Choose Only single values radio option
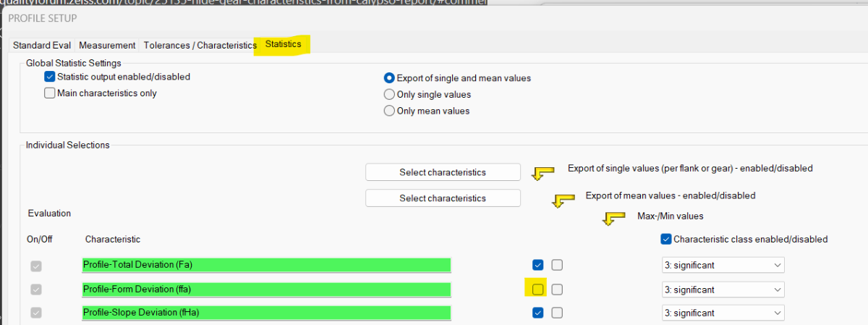This screenshot has width=868, height=325. click(x=389, y=95)
